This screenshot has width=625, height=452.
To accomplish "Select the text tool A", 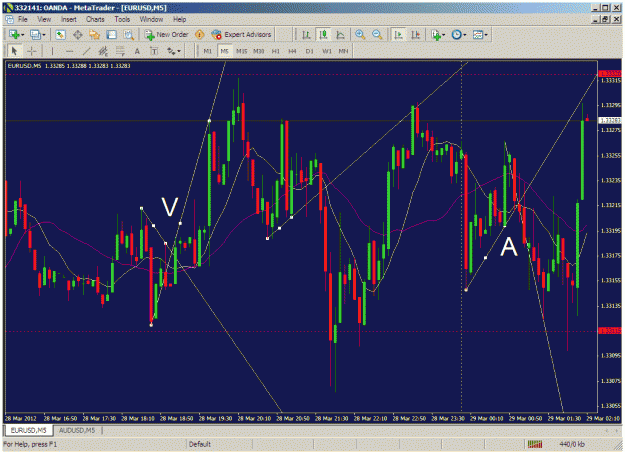I will (x=137, y=51).
